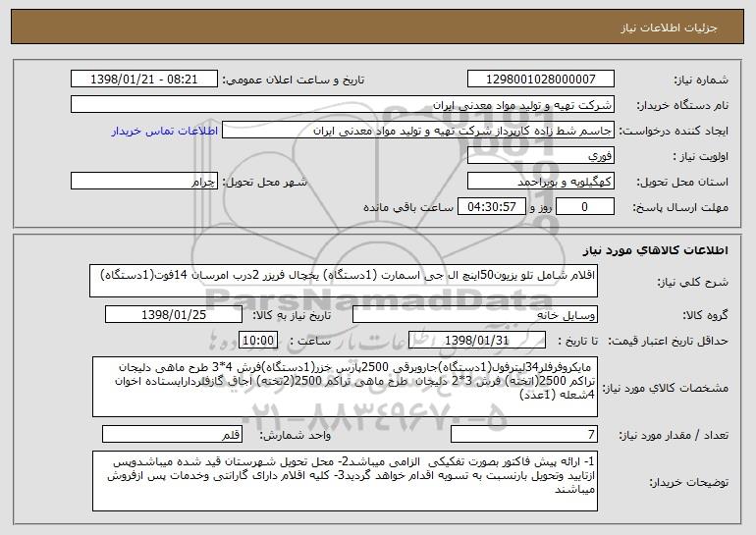This screenshot has height=535, width=756.
Task: Click the نام دستگاه خریدار label
Action: coord(682,105)
